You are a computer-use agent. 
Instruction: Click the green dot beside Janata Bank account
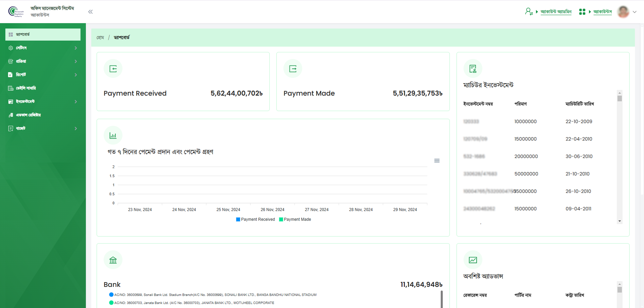[x=111, y=303]
